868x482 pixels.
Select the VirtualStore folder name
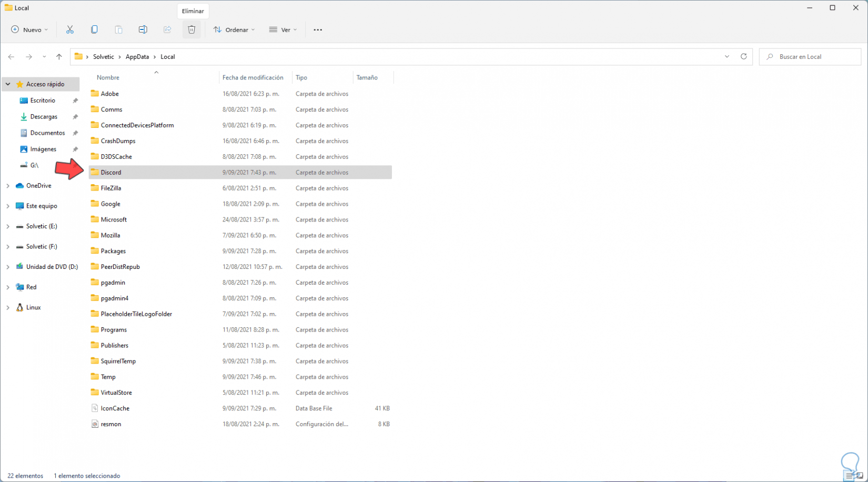tap(116, 393)
